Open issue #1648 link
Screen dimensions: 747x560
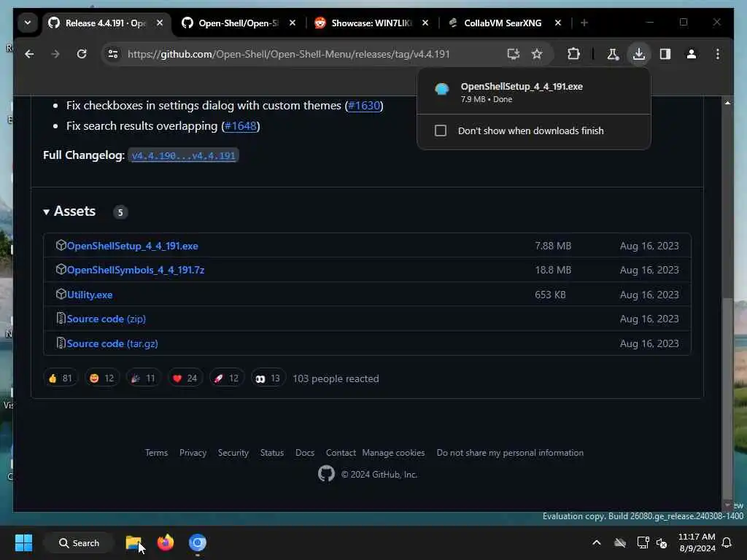pyautogui.click(x=241, y=126)
